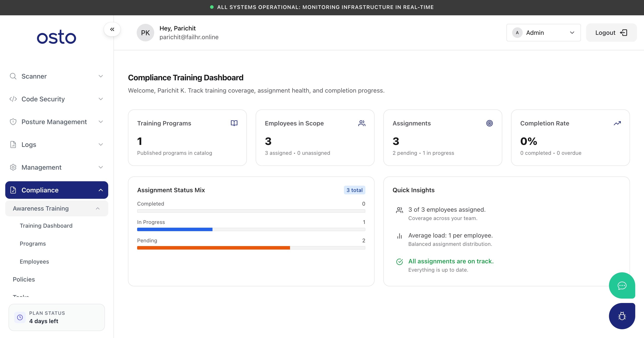Click the book icon on Training Programs card
Screen dimensions: 644x338
coord(234,123)
